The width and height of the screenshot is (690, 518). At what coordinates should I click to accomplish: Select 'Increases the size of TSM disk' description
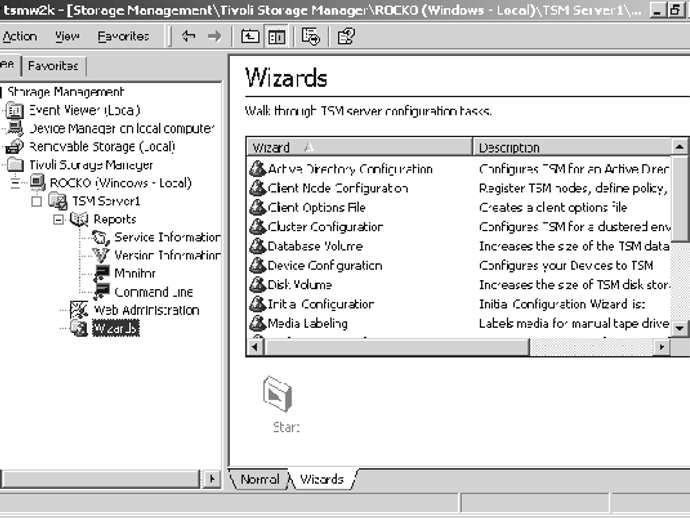574,285
